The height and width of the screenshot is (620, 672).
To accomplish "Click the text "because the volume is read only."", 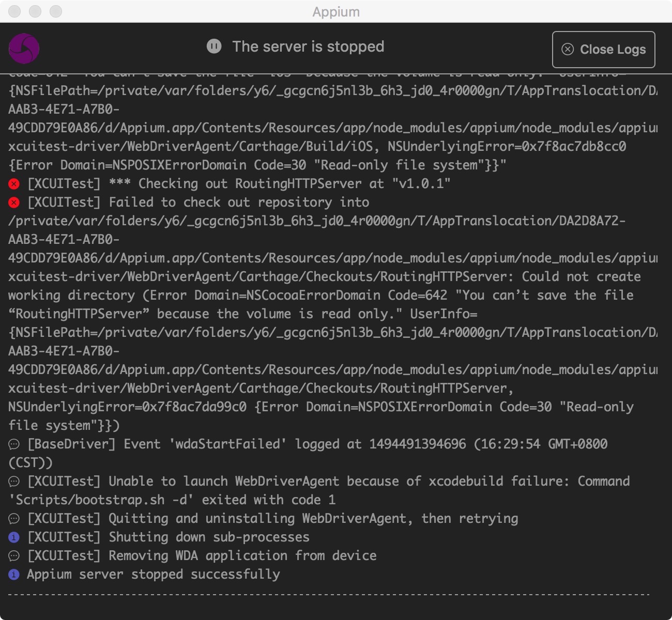I will (280, 314).
